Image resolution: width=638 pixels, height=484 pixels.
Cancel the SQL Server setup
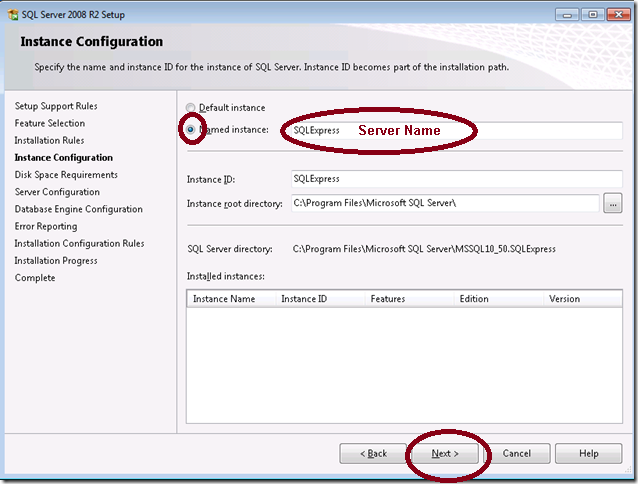[x=517, y=453]
